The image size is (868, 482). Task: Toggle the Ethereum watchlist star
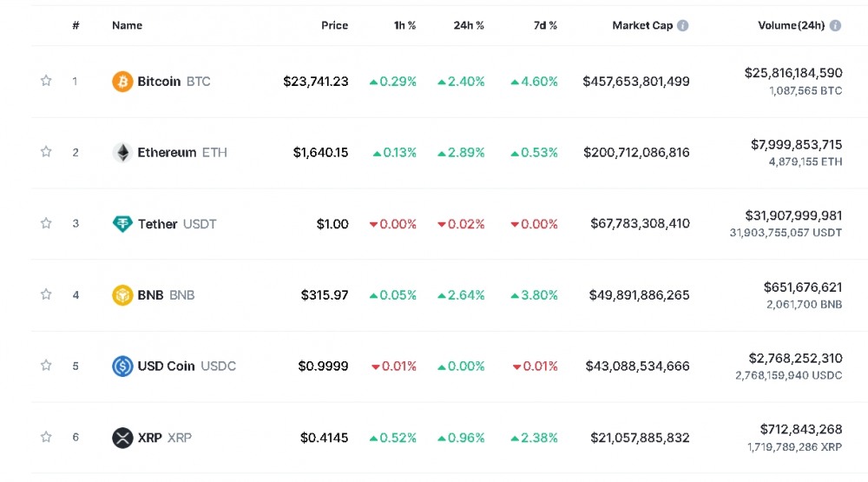tap(46, 152)
